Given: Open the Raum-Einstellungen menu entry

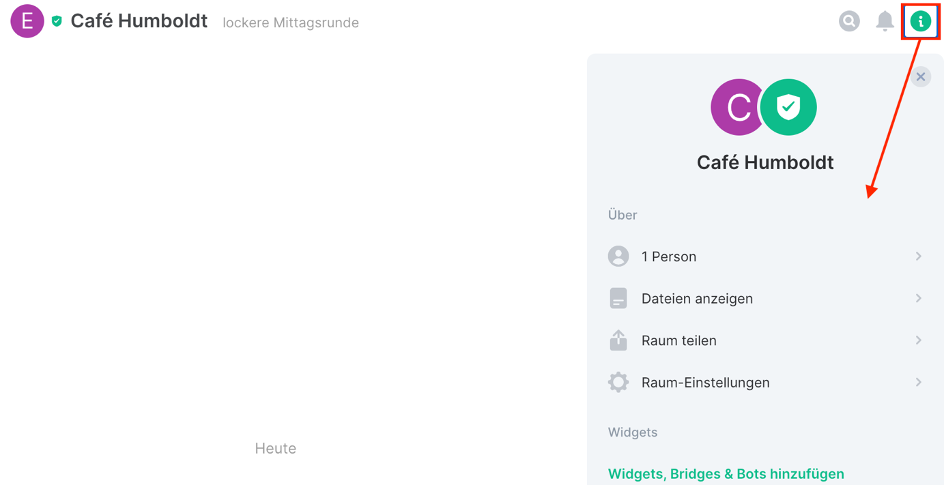Looking at the screenshot, I should coord(705,383).
